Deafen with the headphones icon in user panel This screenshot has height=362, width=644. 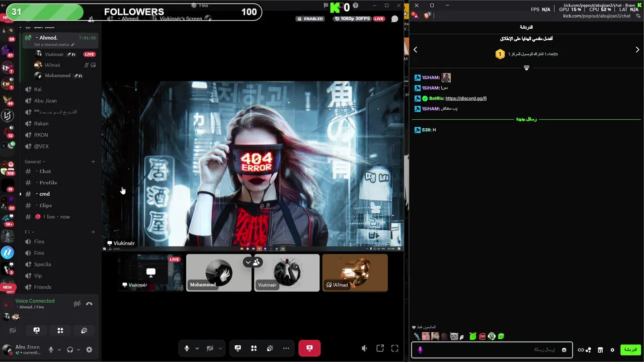click(70, 349)
